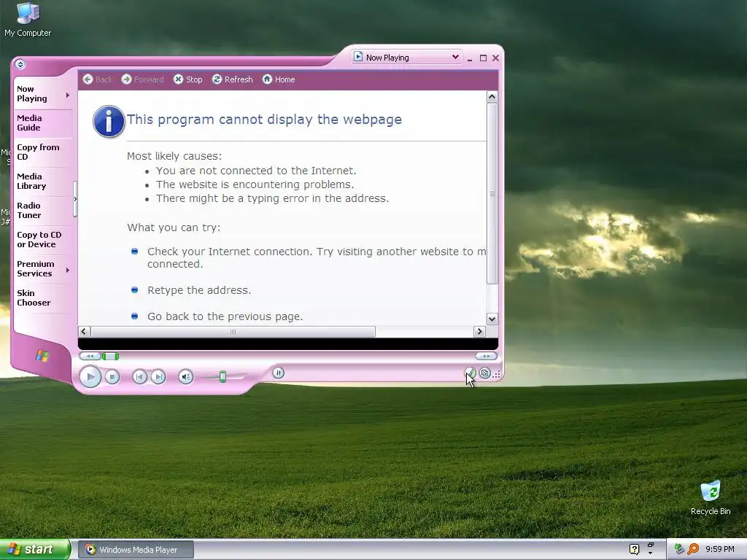The width and height of the screenshot is (747, 560).
Task: Switch player to skin mode icon
Action: [x=485, y=373]
